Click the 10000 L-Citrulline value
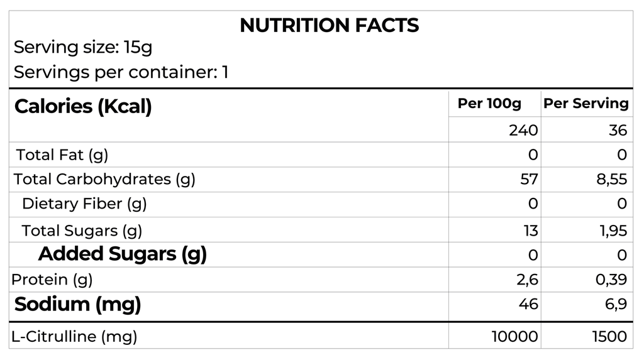 pos(514,336)
